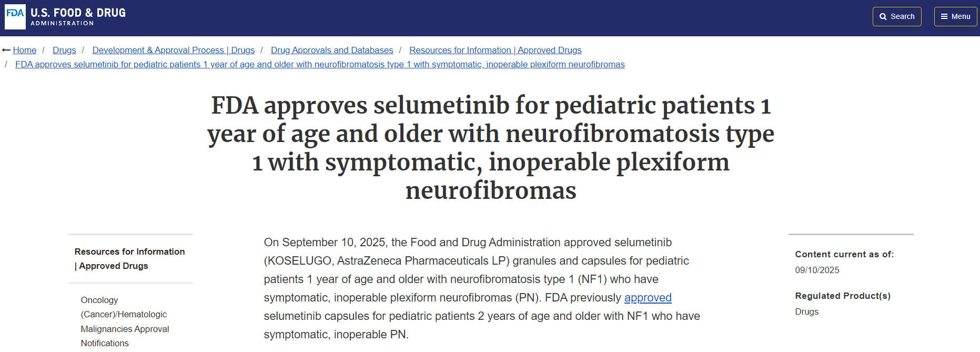This screenshot has height=352, width=980.
Task: Go to the Home breadcrumb link
Action: (x=25, y=51)
